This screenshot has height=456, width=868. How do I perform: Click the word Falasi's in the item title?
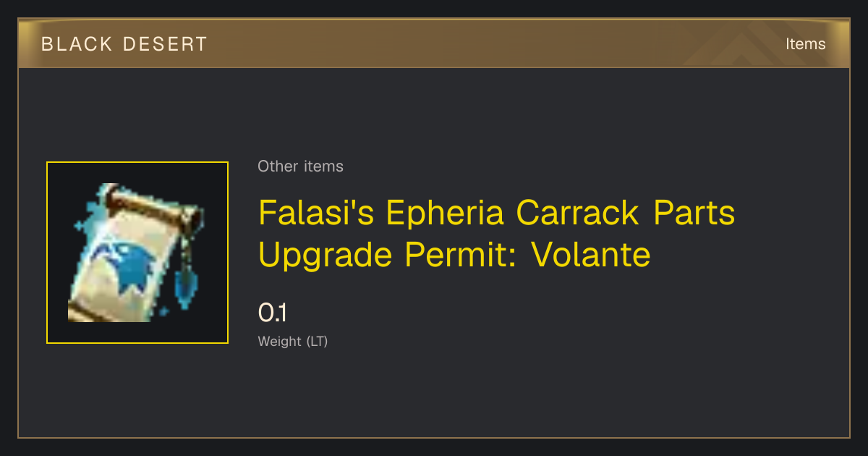coord(316,213)
